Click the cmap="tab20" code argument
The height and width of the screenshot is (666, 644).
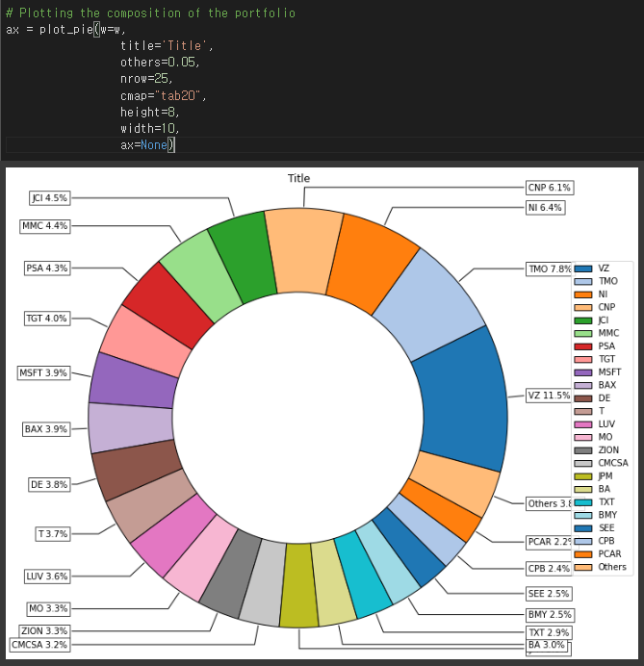point(163,95)
